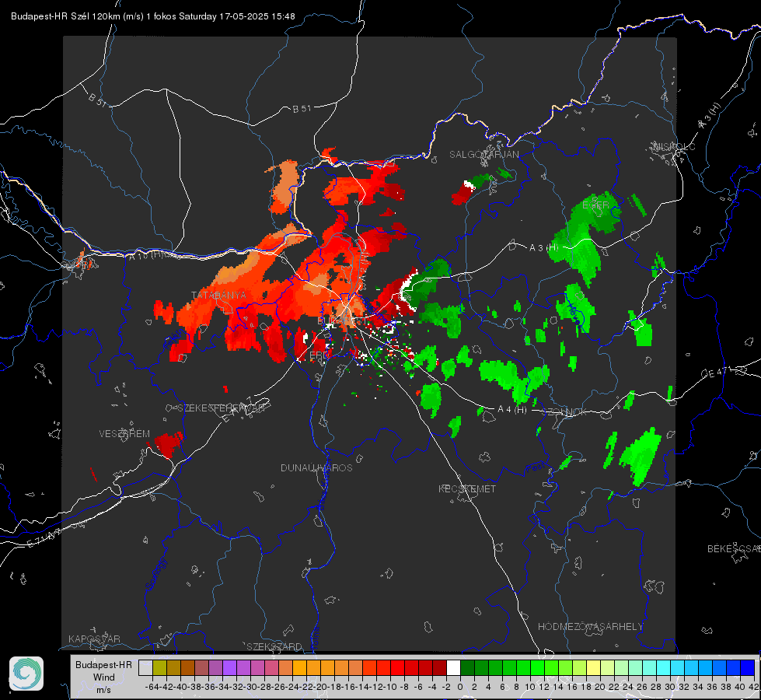This screenshot has height=700, width=761.
Task: Click the ERD town label
Action: point(319,355)
